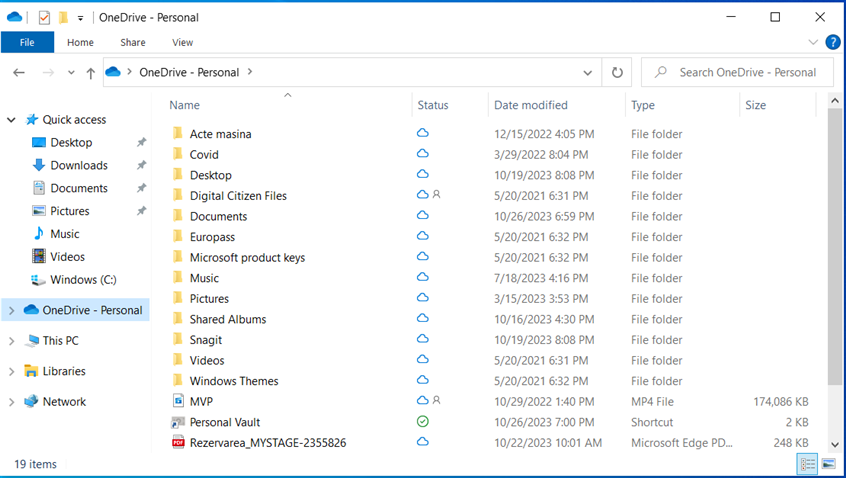Select the Digital Citizen Files folder
Image resolution: width=846 pixels, height=478 pixels.
pos(238,196)
